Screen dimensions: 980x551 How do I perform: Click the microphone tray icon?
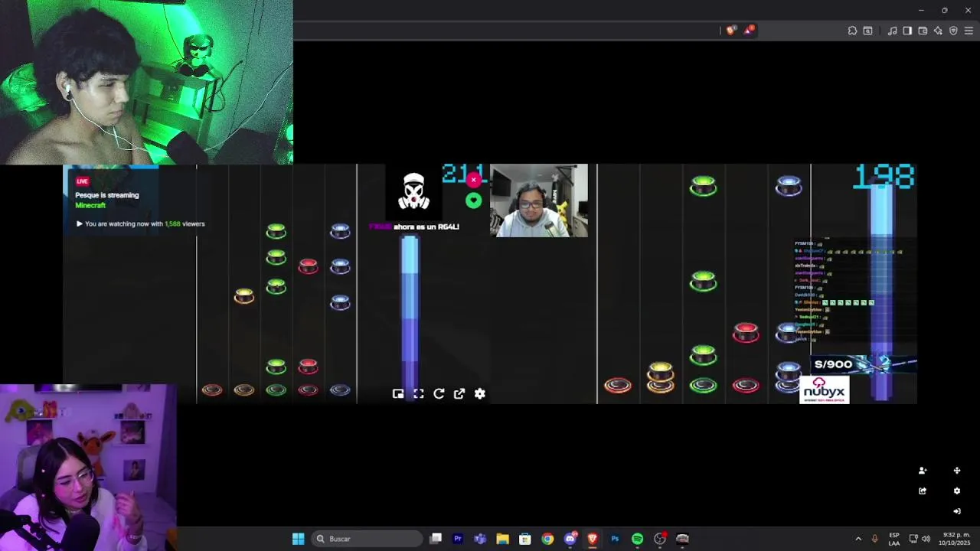pos(874,539)
